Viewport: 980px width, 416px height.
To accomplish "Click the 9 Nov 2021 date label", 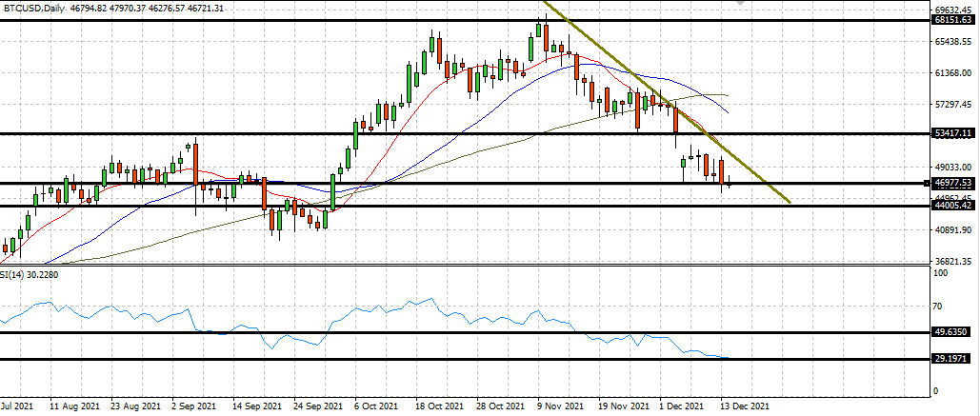I will (x=560, y=406).
